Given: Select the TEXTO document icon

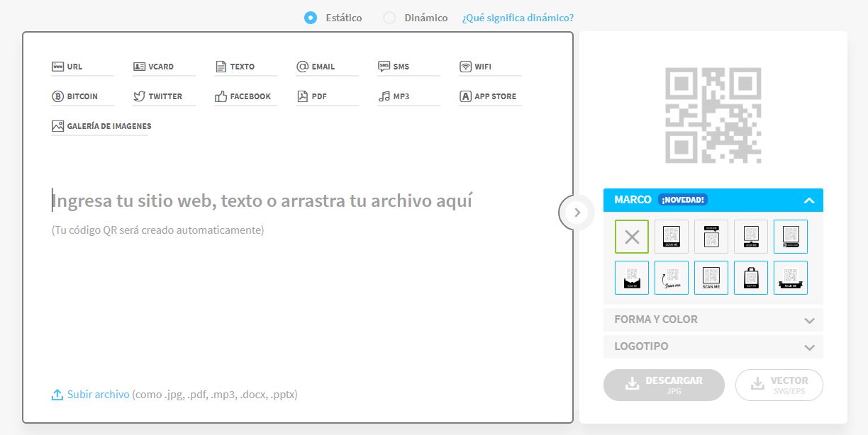Looking at the screenshot, I should pyautogui.click(x=221, y=67).
